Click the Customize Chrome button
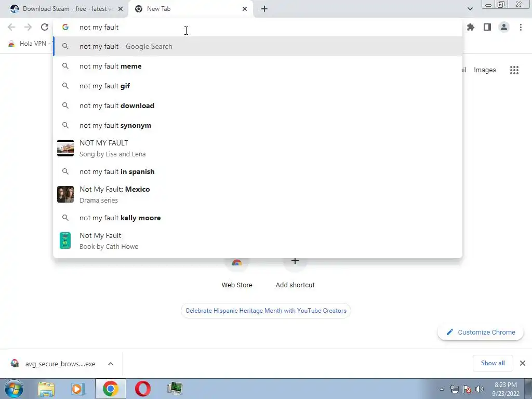 click(x=481, y=332)
